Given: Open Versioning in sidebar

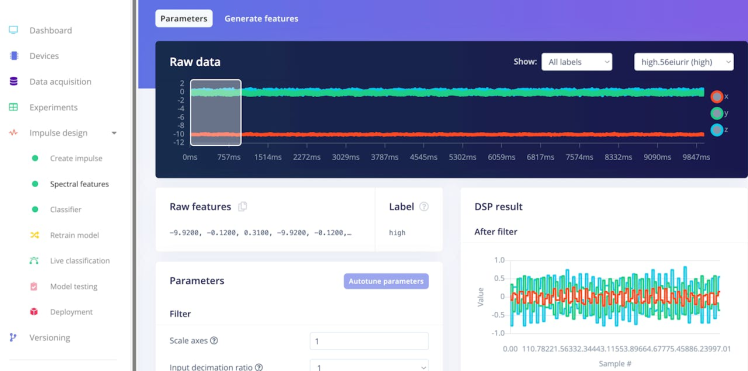Looking at the screenshot, I should 50,338.
